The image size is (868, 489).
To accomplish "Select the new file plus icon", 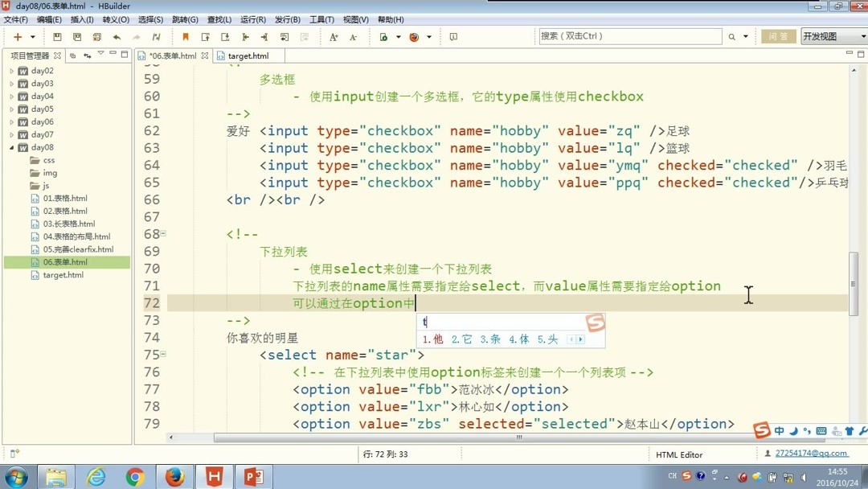I will (16, 36).
